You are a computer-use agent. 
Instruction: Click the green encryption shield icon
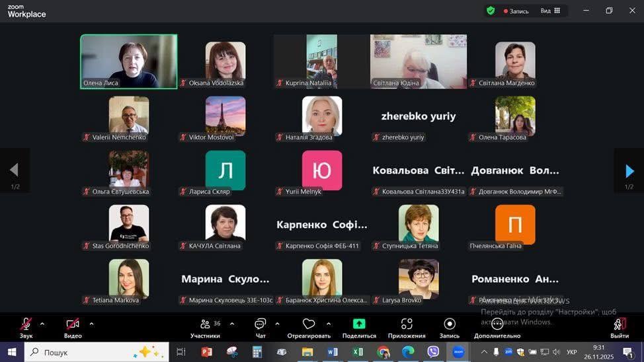[490, 11]
